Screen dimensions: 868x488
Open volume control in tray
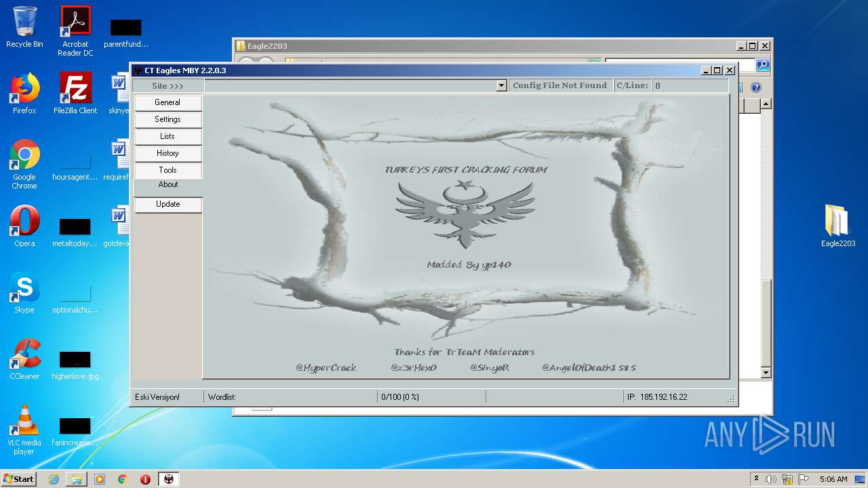point(771,479)
